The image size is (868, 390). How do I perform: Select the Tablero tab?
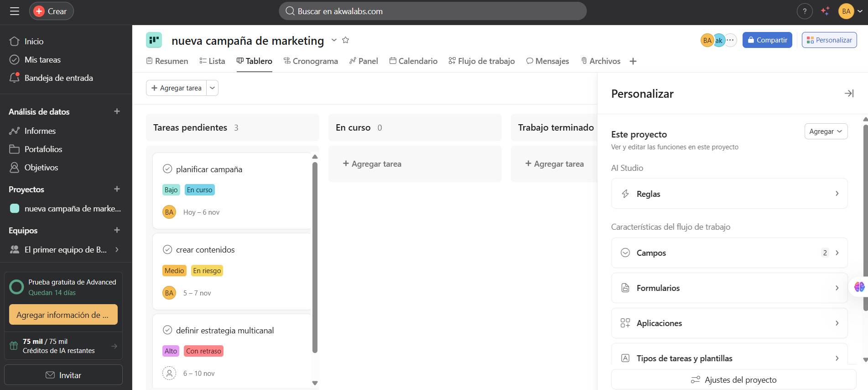pos(254,61)
